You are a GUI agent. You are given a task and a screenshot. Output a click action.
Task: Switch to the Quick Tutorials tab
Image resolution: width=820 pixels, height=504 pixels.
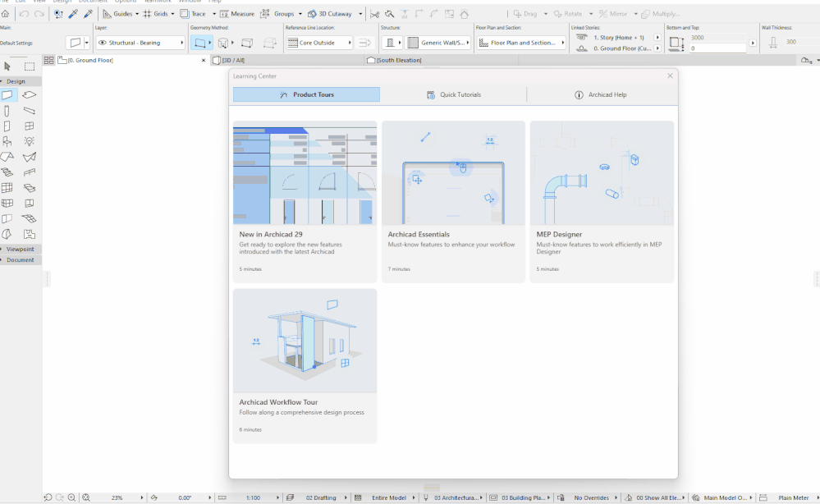click(x=454, y=94)
